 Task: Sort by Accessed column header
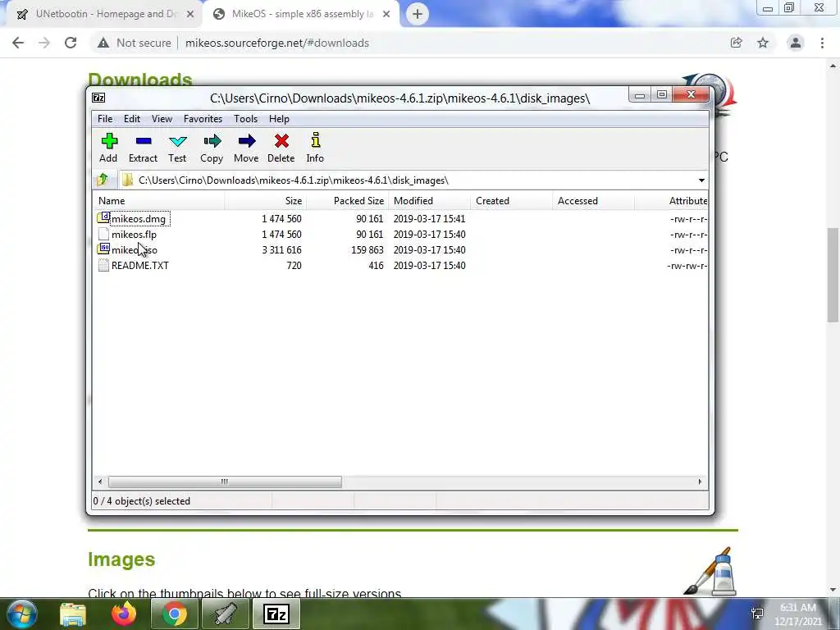(593, 201)
